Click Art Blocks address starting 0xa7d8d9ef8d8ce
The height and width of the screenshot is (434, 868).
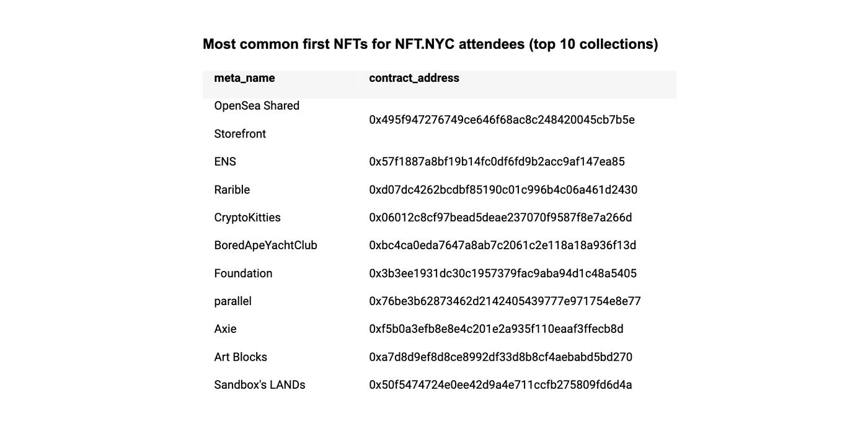pos(500,357)
